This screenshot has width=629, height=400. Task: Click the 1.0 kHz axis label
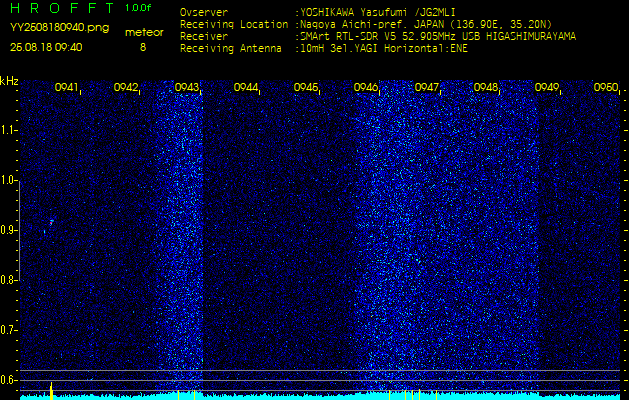[8, 180]
